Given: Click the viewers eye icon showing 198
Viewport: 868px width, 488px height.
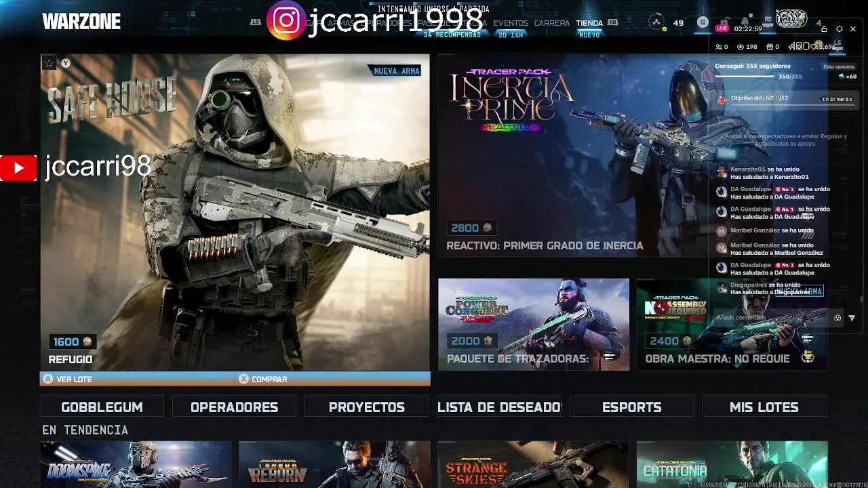Looking at the screenshot, I should [x=741, y=47].
